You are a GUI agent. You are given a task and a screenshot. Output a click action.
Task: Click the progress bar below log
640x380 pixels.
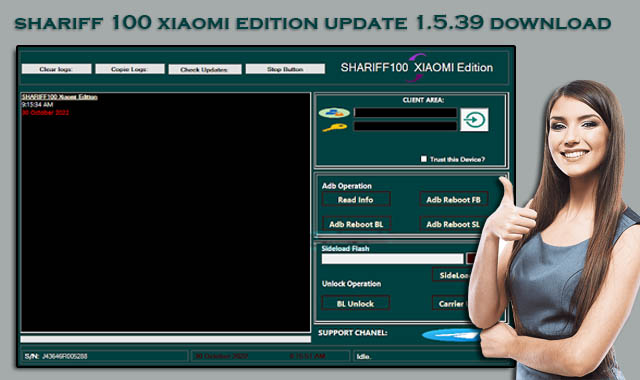(166, 339)
